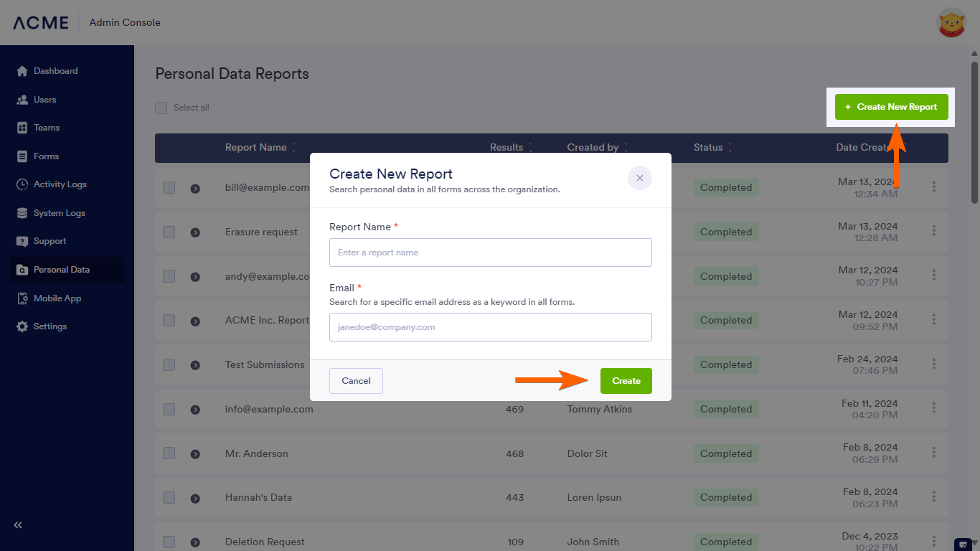980x551 pixels.
Task: Click the Settings gear icon
Action: point(22,326)
